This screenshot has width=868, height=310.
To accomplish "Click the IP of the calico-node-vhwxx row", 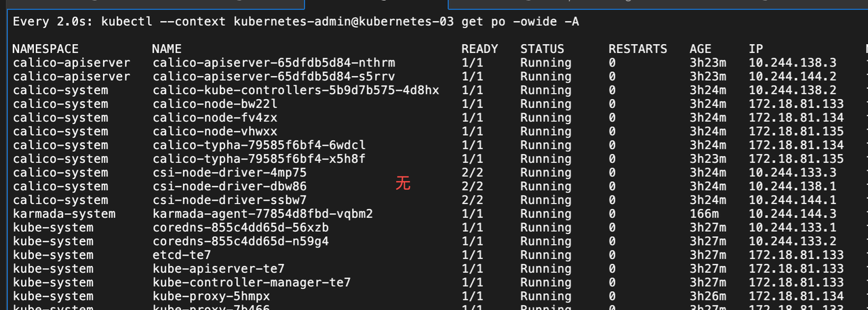I will click(x=796, y=131).
